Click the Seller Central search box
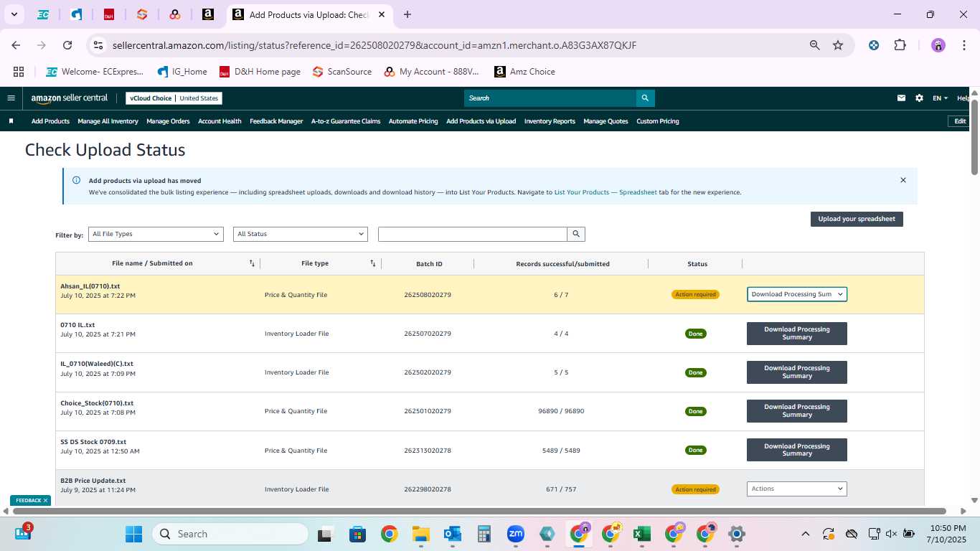 tap(550, 98)
